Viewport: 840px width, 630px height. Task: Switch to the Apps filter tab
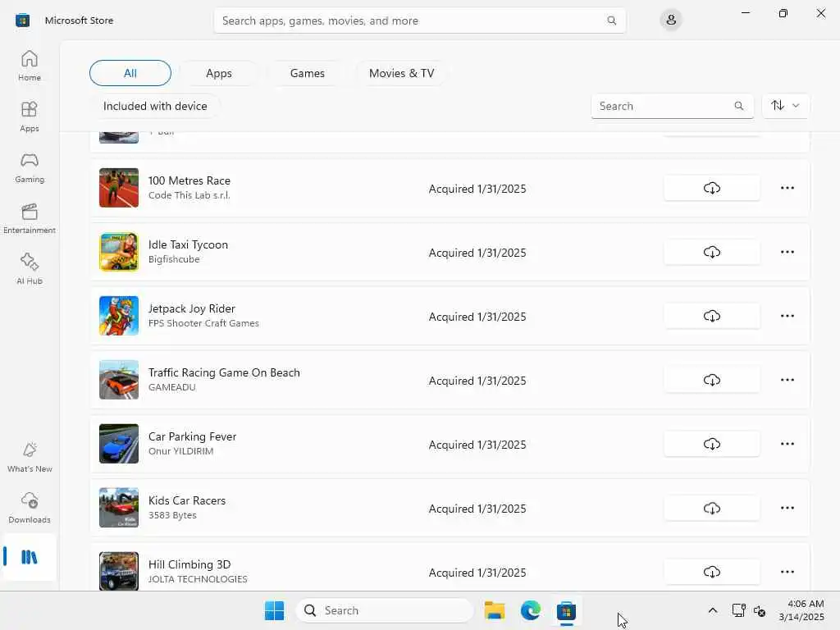[x=218, y=73]
